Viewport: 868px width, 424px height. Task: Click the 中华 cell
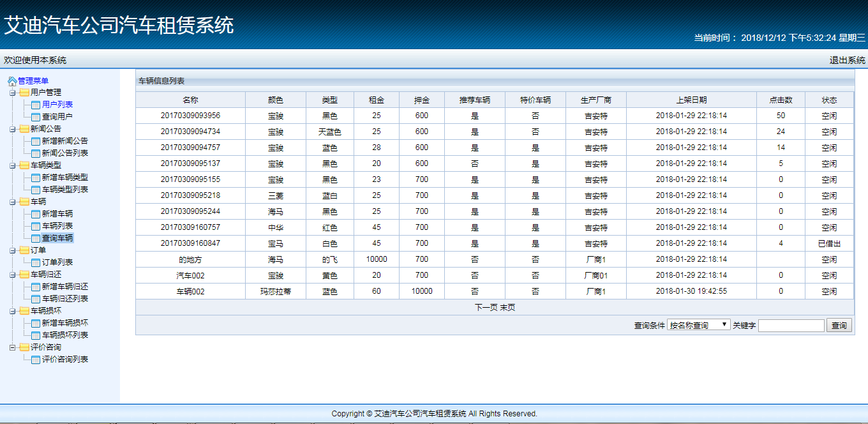point(276,227)
